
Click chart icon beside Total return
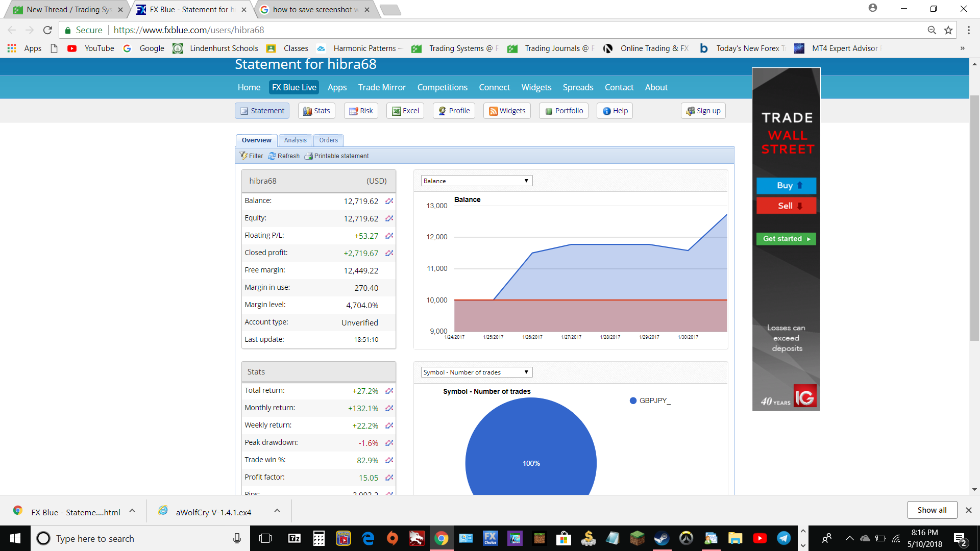pyautogui.click(x=389, y=391)
